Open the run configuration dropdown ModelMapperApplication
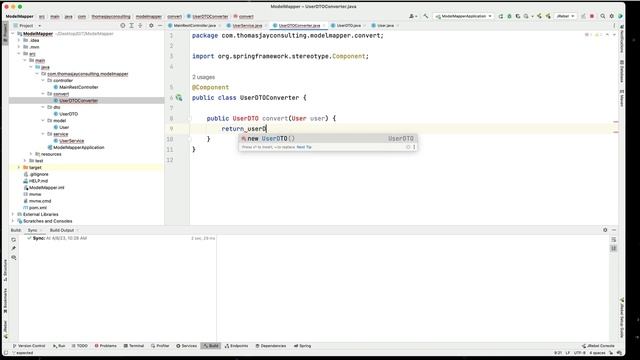This screenshot has height=360, width=640. pyautogui.click(x=463, y=16)
